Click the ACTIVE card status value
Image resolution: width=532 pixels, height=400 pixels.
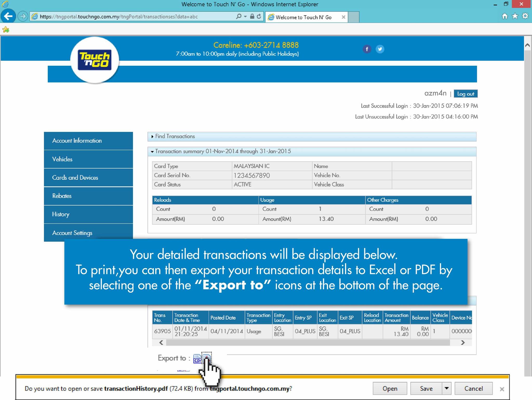(242, 185)
